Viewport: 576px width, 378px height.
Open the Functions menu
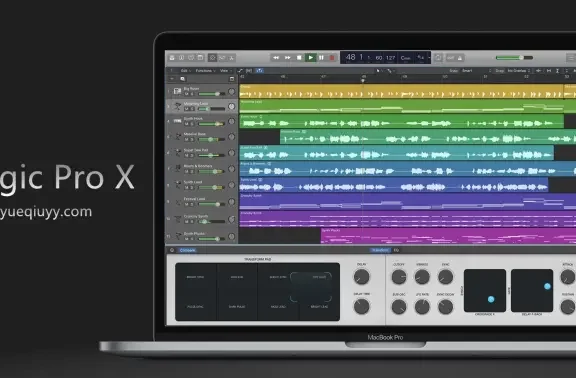(x=205, y=71)
